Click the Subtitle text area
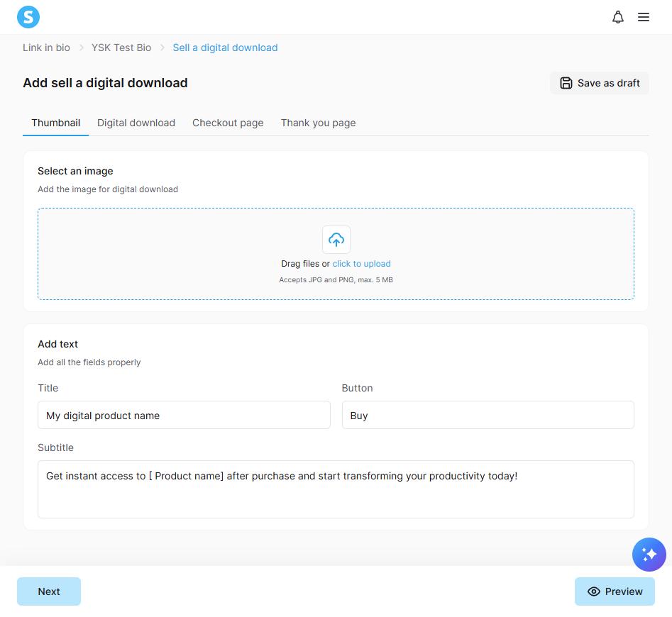Screen dimensions: 672x617 pyautogui.click(x=336, y=489)
